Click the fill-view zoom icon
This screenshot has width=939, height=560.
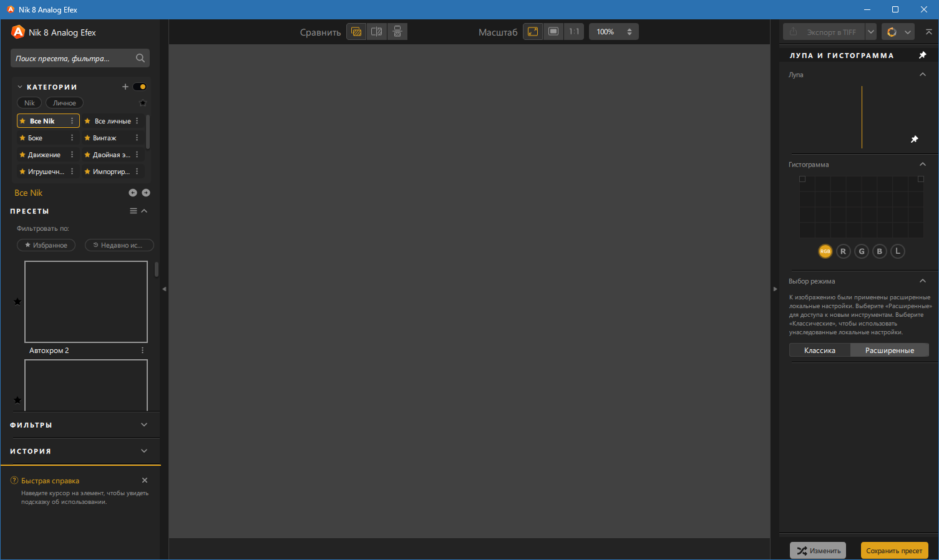click(553, 32)
